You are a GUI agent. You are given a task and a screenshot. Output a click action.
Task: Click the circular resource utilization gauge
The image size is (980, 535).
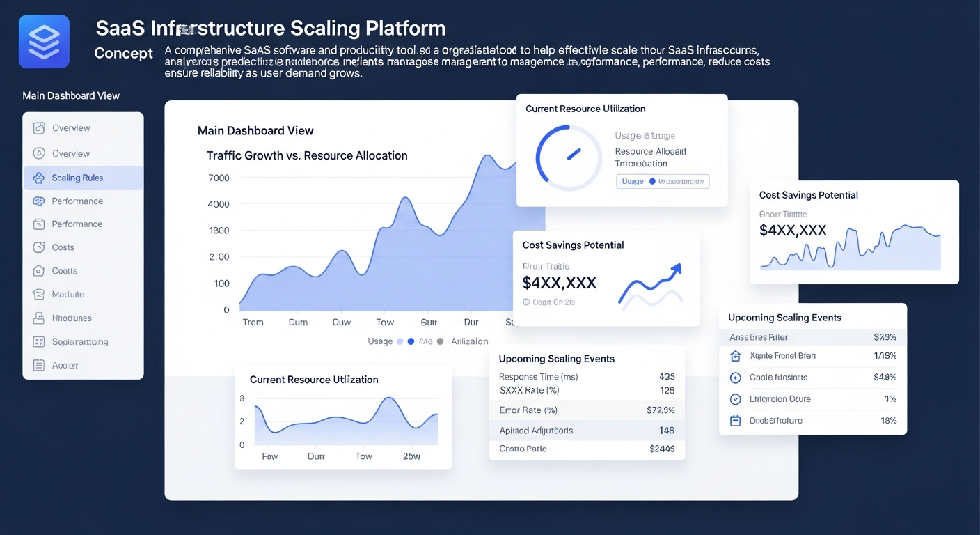click(x=569, y=158)
